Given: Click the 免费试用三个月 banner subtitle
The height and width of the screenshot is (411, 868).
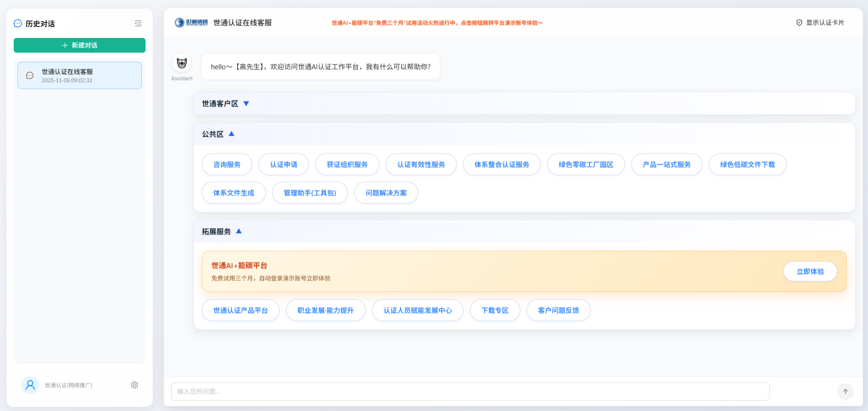Looking at the screenshot, I should [271, 278].
